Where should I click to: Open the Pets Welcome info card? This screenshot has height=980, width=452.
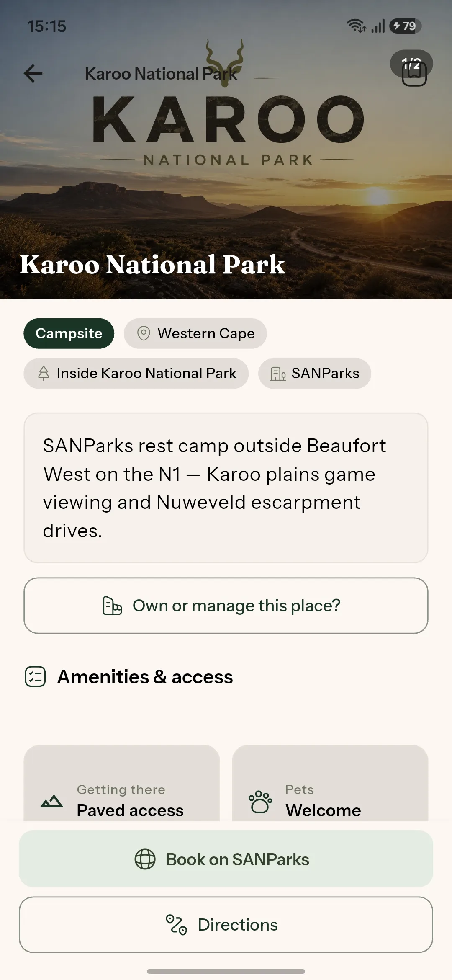coord(330,783)
